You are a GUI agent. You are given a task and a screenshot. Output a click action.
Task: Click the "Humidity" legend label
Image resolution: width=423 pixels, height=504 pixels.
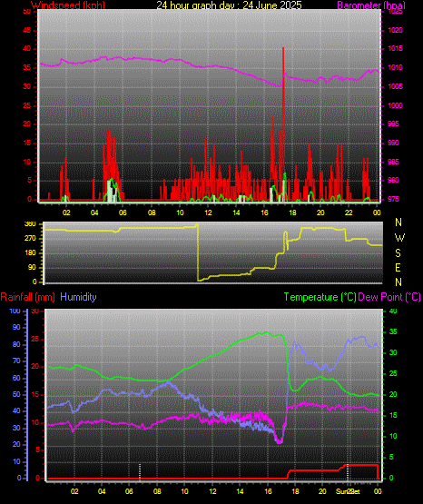click(78, 297)
